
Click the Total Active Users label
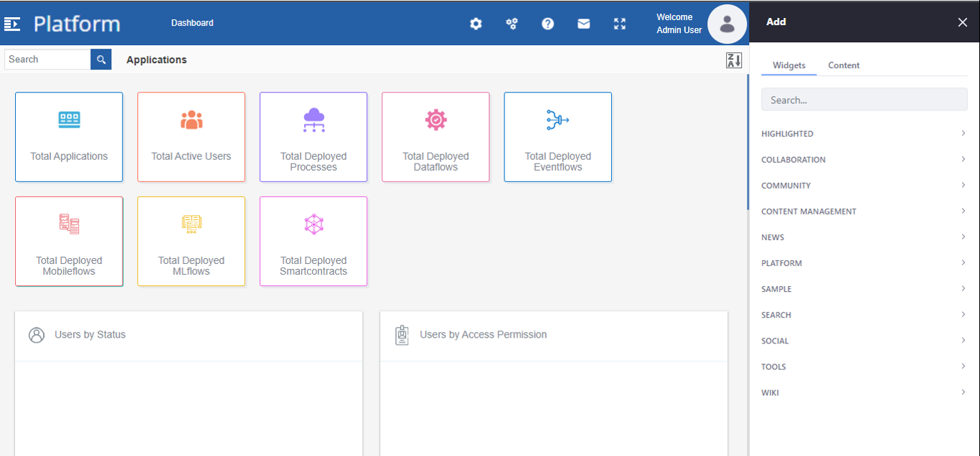tap(192, 156)
